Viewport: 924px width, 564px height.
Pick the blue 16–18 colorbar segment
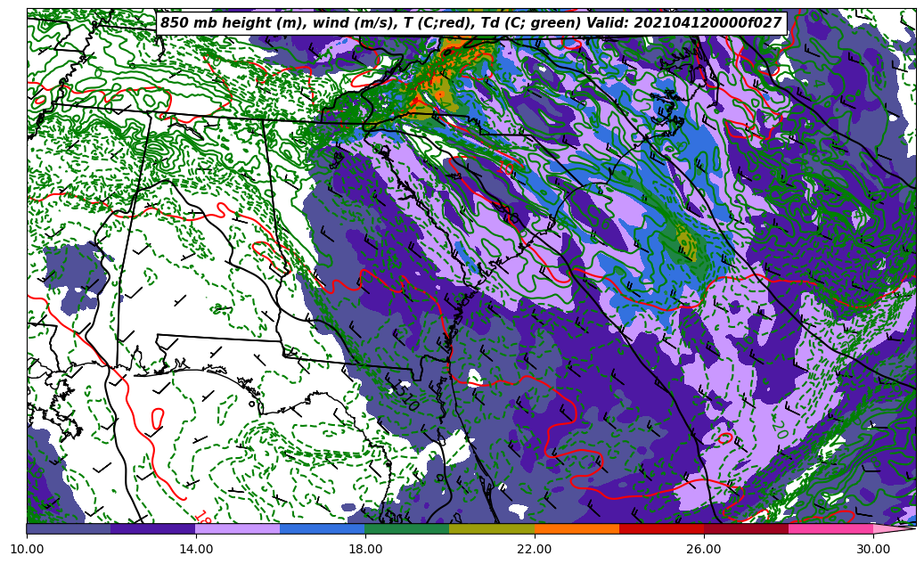[323, 528]
